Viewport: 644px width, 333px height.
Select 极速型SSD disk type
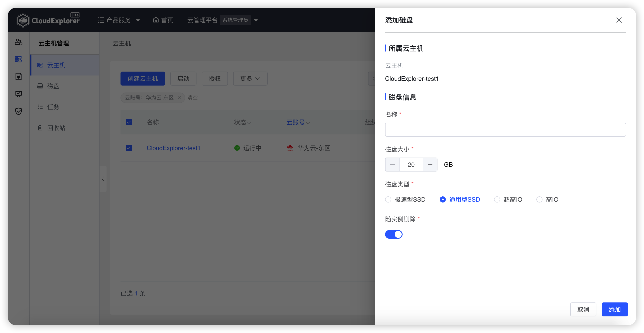(x=405, y=199)
